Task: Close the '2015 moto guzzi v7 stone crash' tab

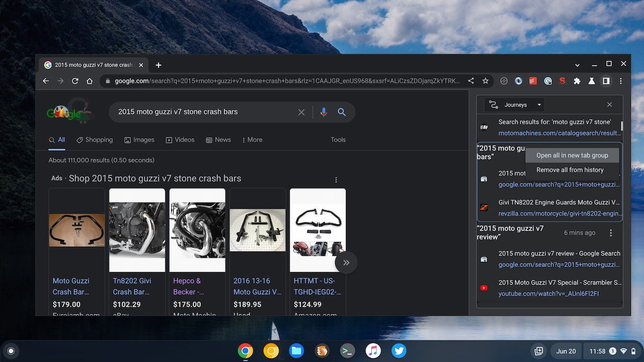Action: 141,65
